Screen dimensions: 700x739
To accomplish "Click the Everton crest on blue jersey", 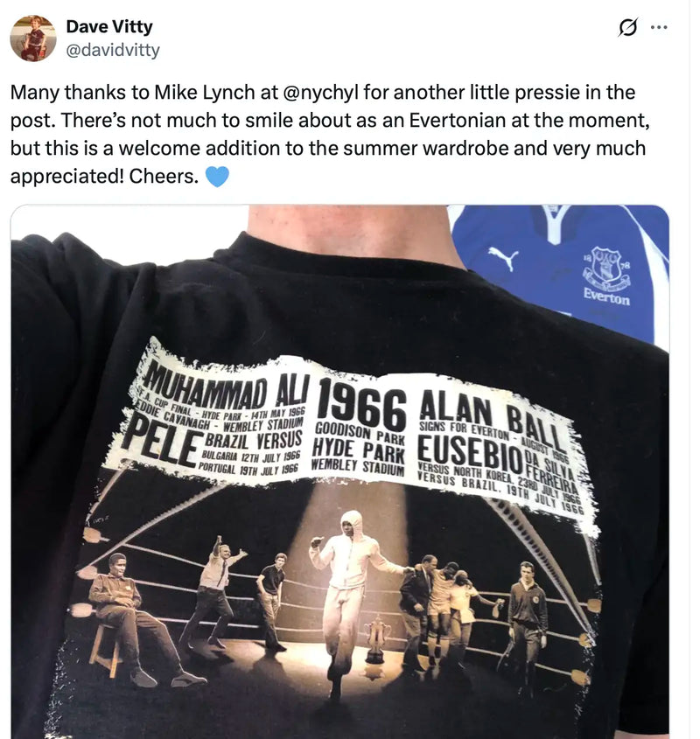I will [x=606, y=269].
